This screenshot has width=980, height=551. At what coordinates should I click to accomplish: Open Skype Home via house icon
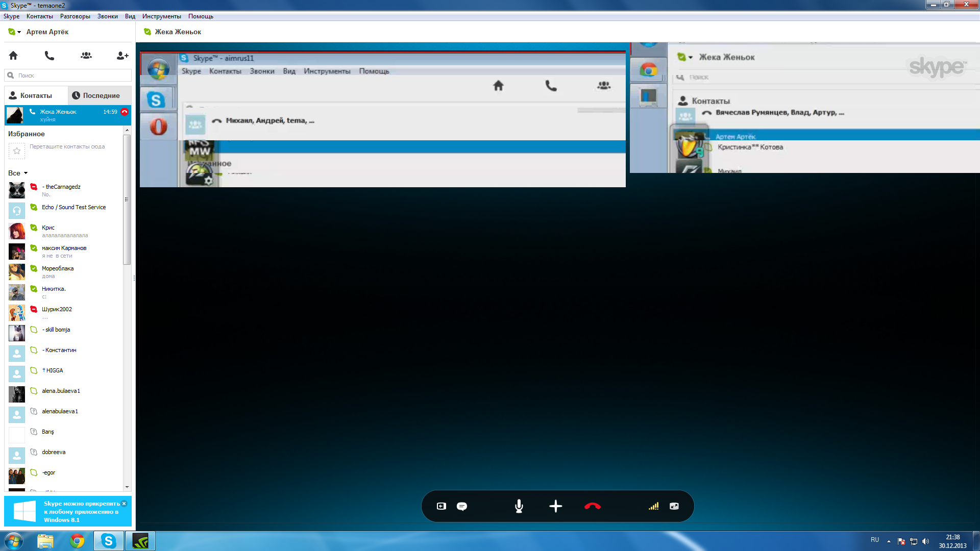13,55
